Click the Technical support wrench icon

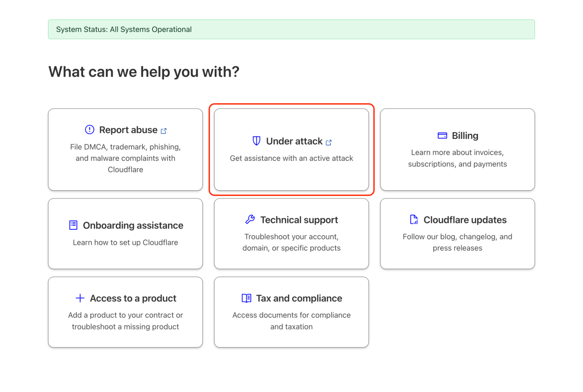pos(250,219)
